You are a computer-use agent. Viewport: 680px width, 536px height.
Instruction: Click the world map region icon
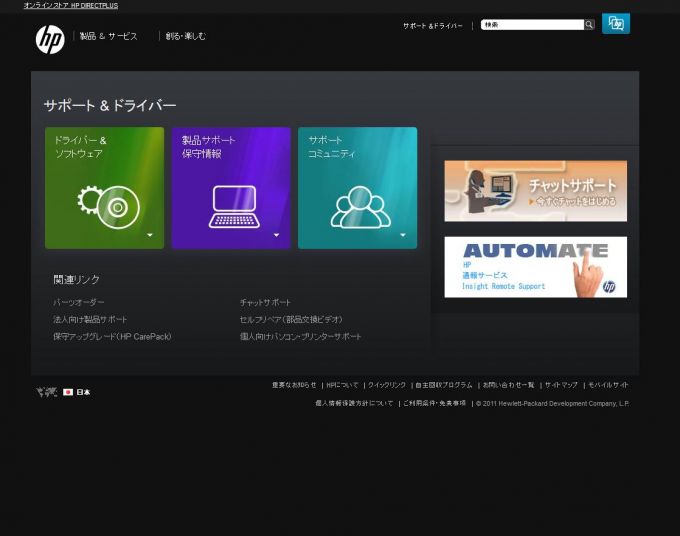point(47,392)
